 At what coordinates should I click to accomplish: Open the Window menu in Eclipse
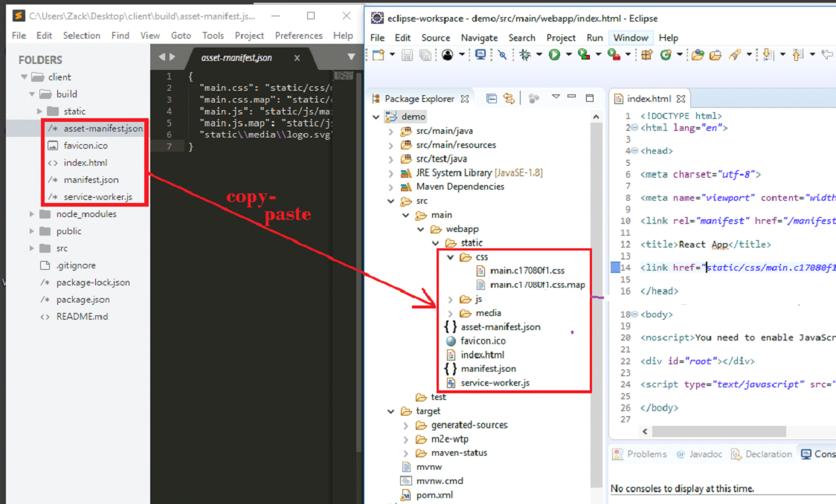point(631,37)
